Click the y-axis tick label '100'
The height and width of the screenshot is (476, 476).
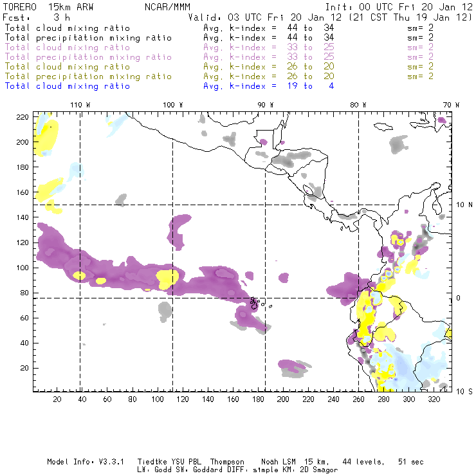click(x=23, y=268)
